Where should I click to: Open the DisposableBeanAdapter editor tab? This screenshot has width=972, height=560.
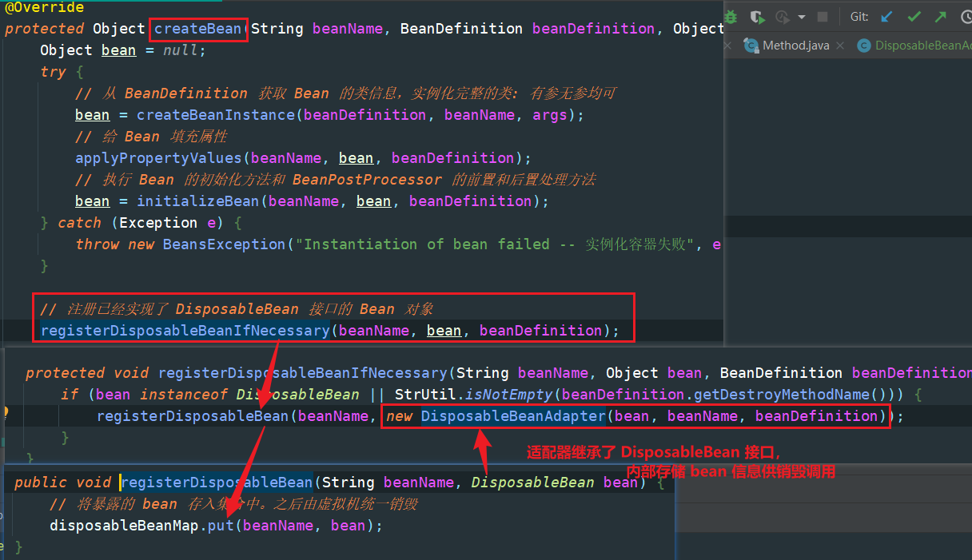click(921, 46)
